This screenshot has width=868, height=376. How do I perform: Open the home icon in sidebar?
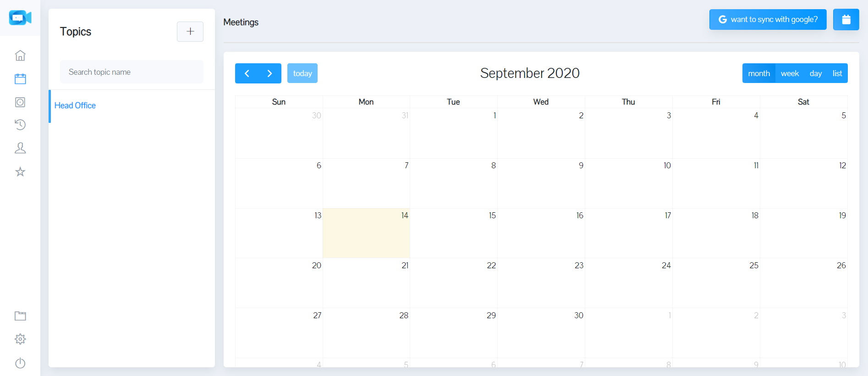point(20,55)
